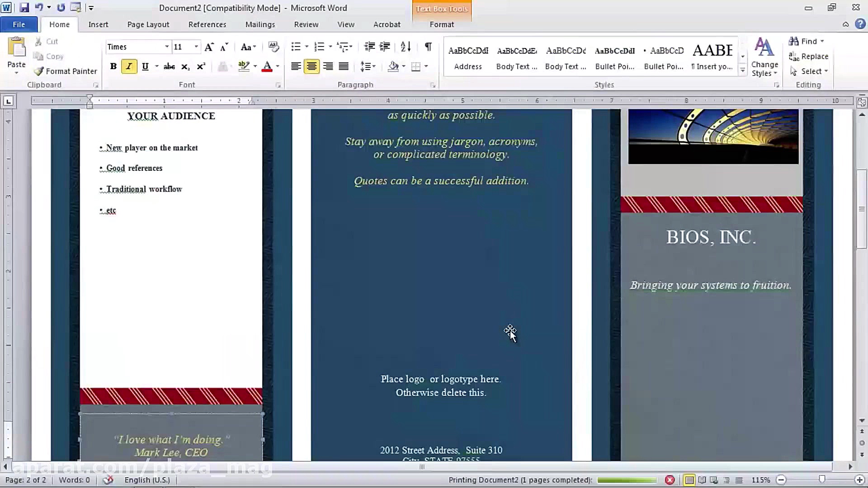Click the zoom slider handle
The height and width of the screenshot is (488, 868).
tap(822, 479)
